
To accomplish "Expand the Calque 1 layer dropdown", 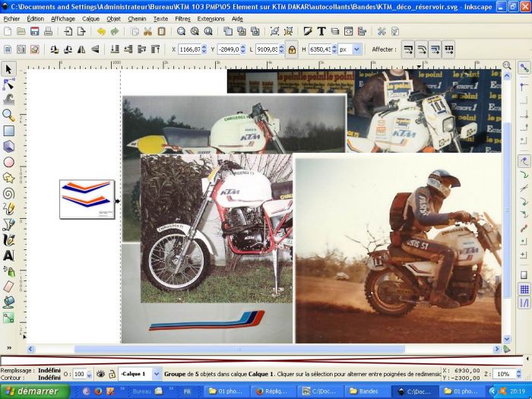I will [x=157, y=374].
